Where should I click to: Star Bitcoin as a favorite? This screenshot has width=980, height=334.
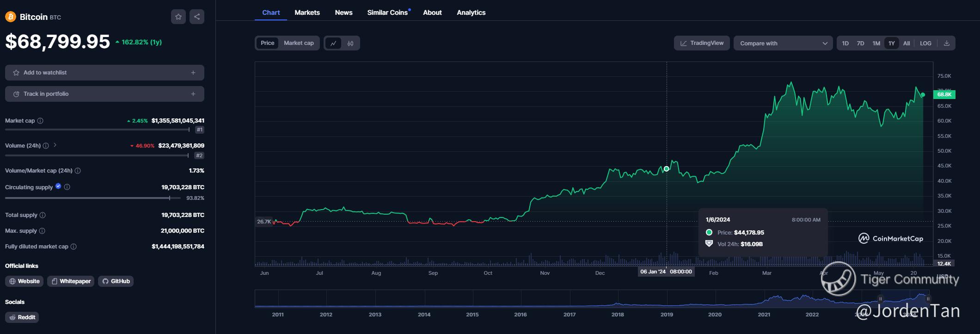178,17
